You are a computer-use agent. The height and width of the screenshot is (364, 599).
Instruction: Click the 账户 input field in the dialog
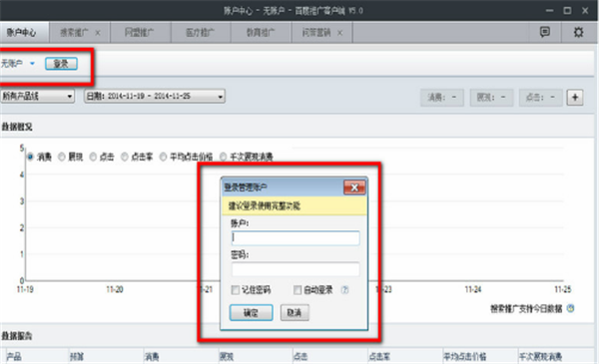(x=296, y=238)
